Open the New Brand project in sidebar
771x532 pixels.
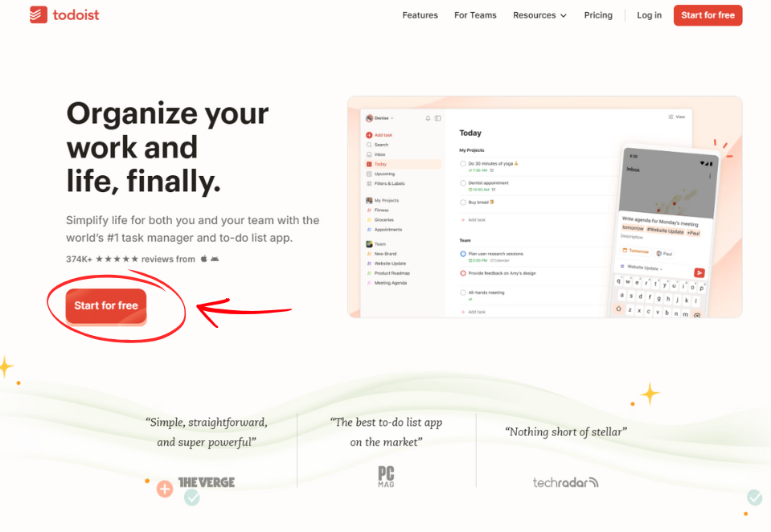[x=382, y=254]
